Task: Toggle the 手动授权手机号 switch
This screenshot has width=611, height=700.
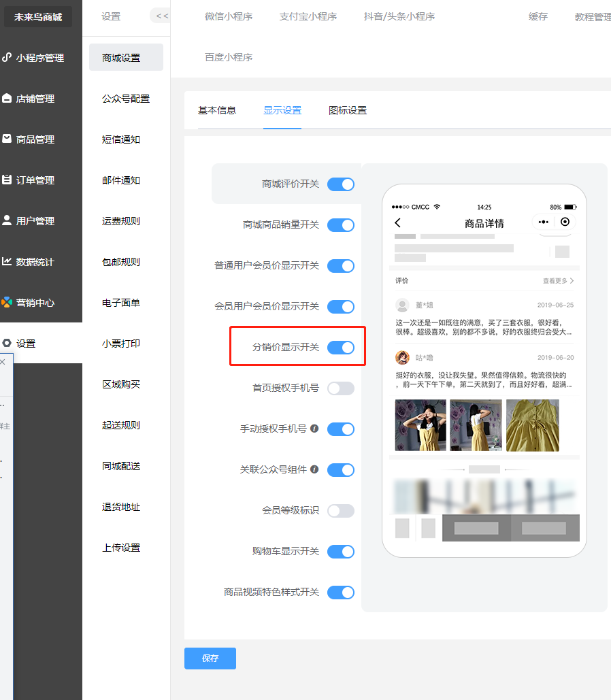Action: pos(341,429)
